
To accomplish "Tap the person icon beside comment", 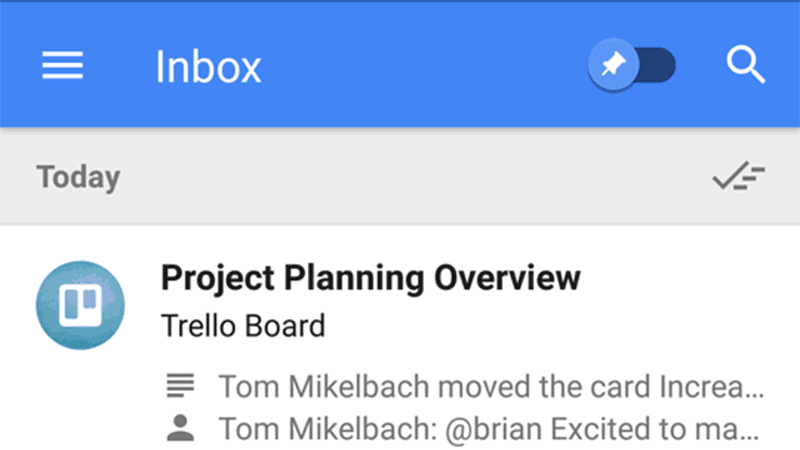I will [x=180, y=428].
